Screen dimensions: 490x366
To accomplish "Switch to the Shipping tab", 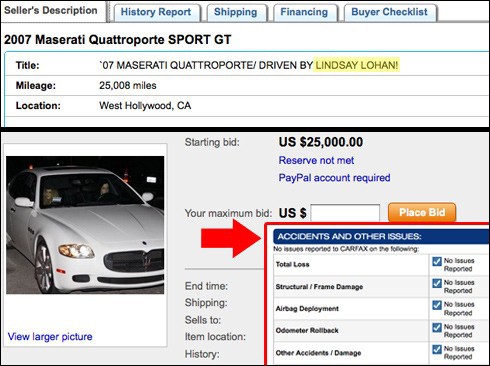I will tap(236, 12).
